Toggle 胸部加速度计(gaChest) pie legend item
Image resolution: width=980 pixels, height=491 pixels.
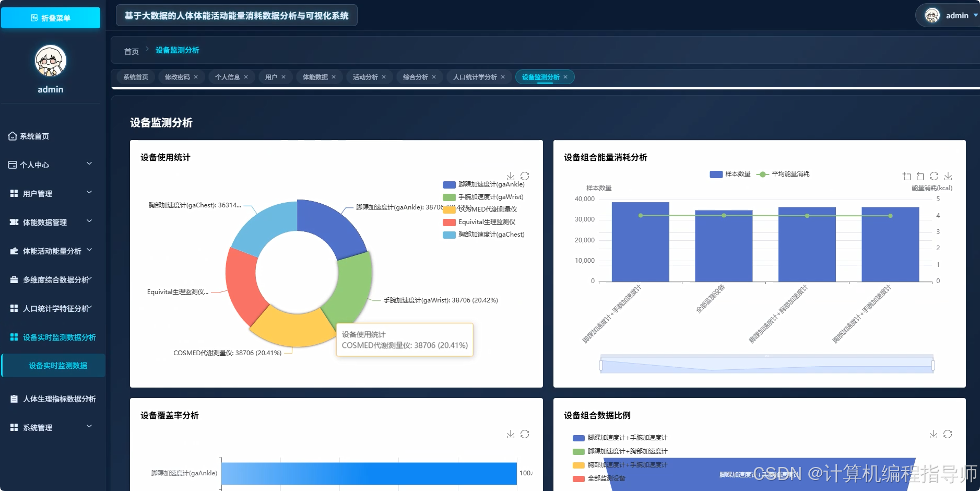tap(483, 235)
